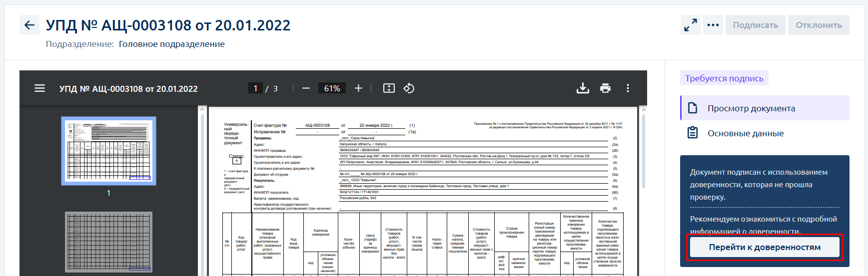Click the Требуется подпись status badge

(x=724, y=78)
